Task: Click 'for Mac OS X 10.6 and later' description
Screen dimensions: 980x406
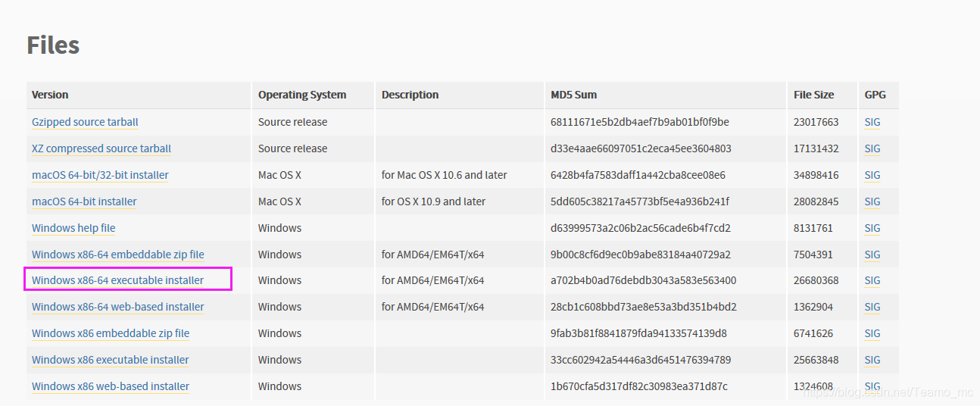Action: click(445, 175)
